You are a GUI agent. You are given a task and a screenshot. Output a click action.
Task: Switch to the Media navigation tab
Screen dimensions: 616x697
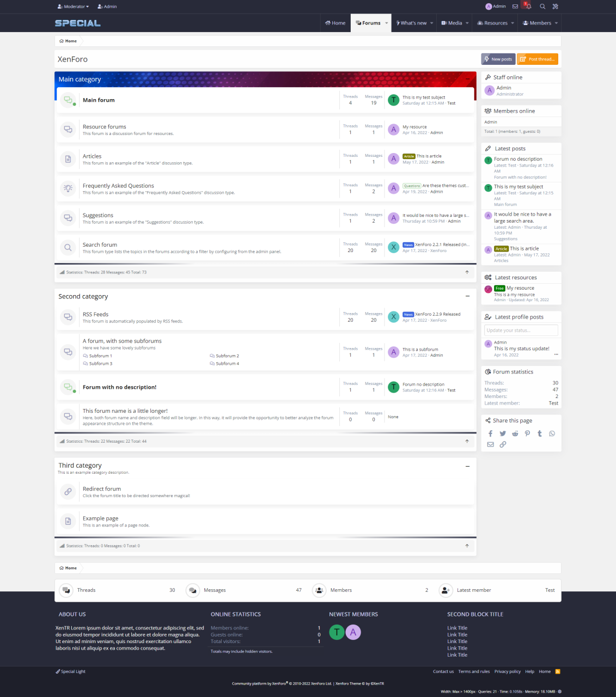(x=452, y=23)
